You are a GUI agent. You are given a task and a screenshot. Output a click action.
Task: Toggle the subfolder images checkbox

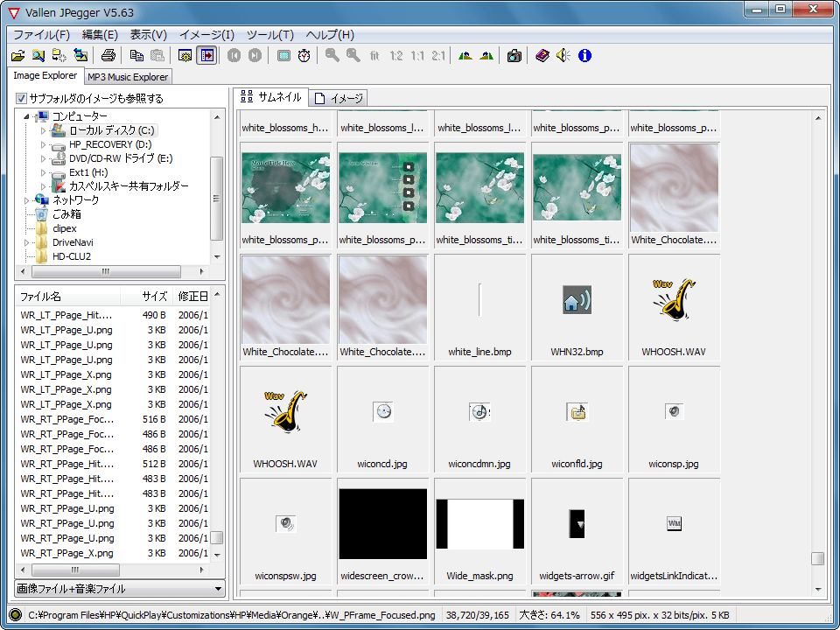pyautogui.click(x=21, y=99)
